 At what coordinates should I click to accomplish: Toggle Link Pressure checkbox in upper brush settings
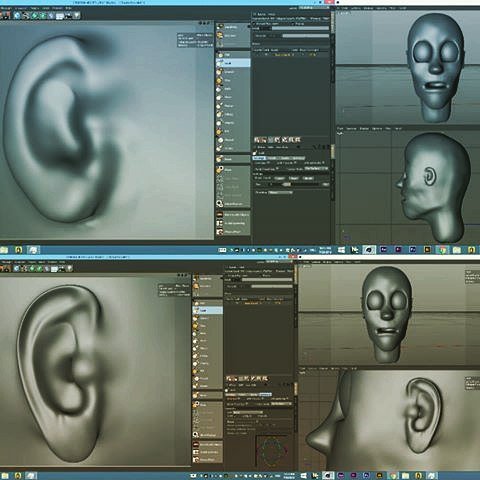[x=295, y=163]
